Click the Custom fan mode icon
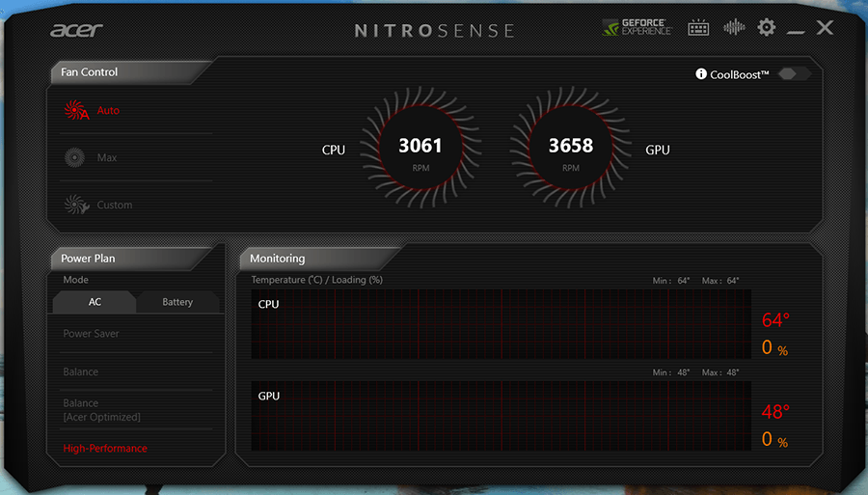Viewport: 868px width, 495px height. pyautogui.click(x=75, y=205)
